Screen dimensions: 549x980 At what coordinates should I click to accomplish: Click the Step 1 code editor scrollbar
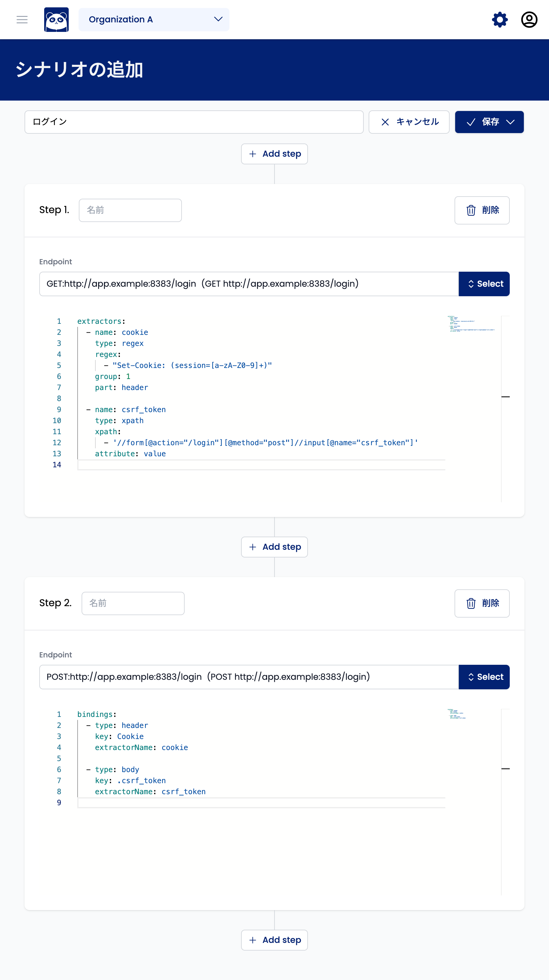click(x=505, y=409)
